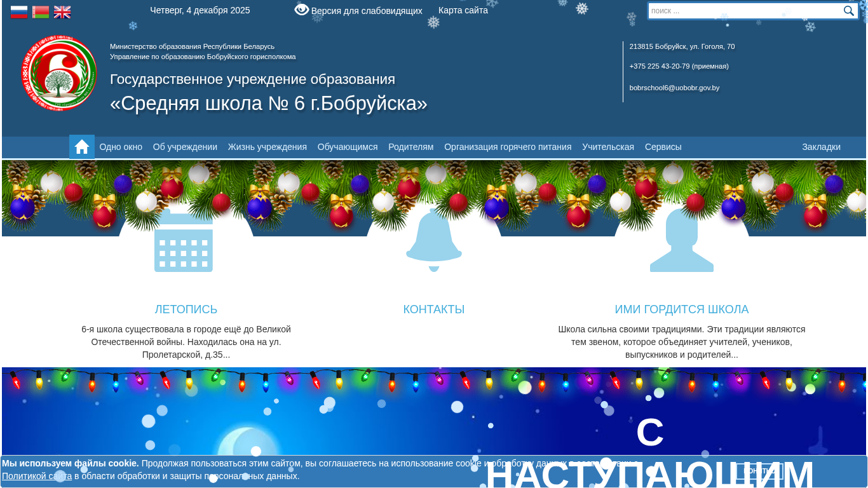Click the bell icon above Контакты
The image size is (868, 488).
pyautogui.click(x=434, y=240)
